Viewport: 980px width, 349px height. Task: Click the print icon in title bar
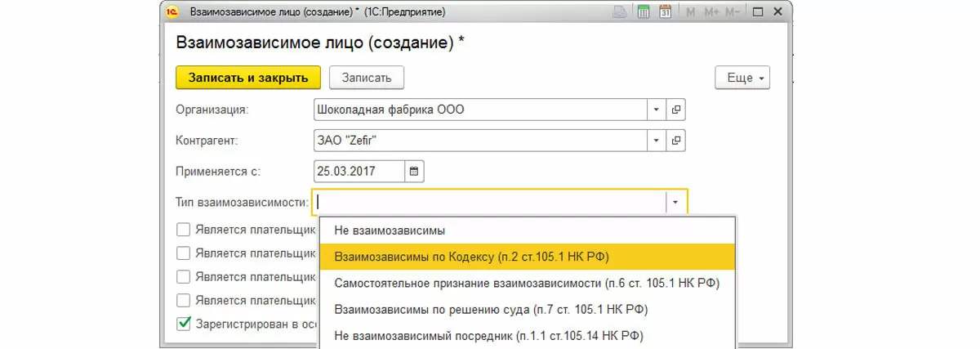[x=621, y=12]
